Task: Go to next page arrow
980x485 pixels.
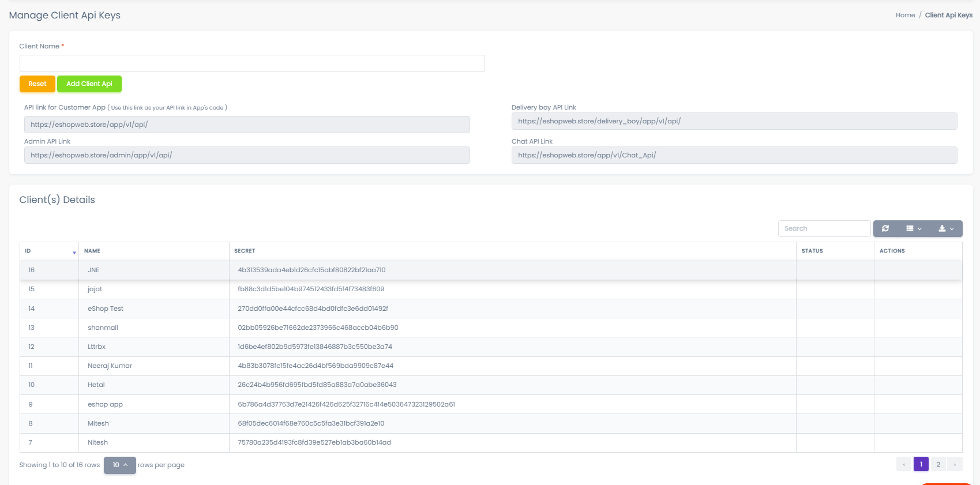Action: coord(955,464)
